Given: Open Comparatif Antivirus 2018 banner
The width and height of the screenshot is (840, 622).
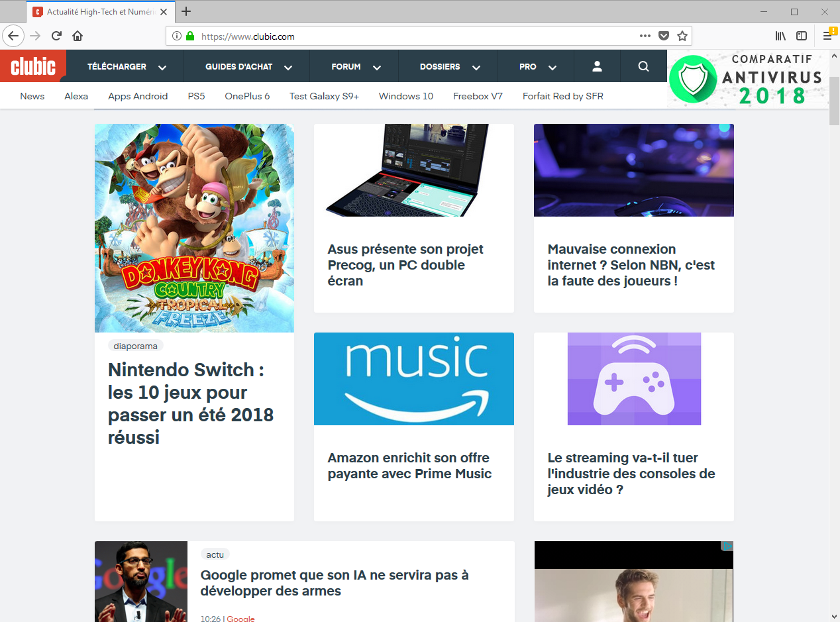Looking at the screenshot, I should point(748,79).
